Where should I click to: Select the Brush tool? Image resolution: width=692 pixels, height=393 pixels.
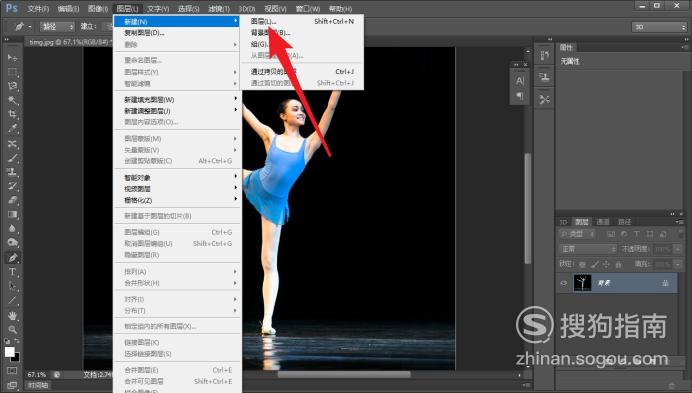coord(12,158)
